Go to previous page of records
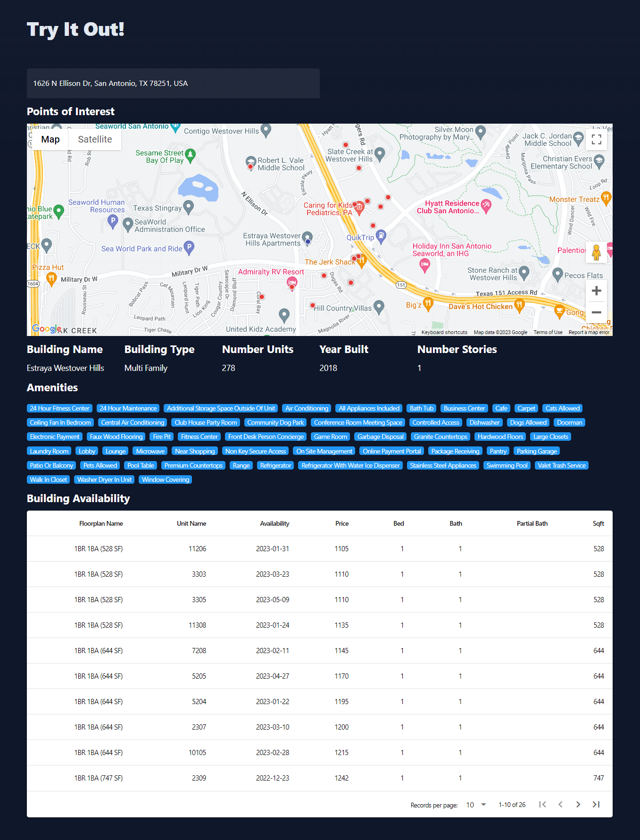 (560, 805)
